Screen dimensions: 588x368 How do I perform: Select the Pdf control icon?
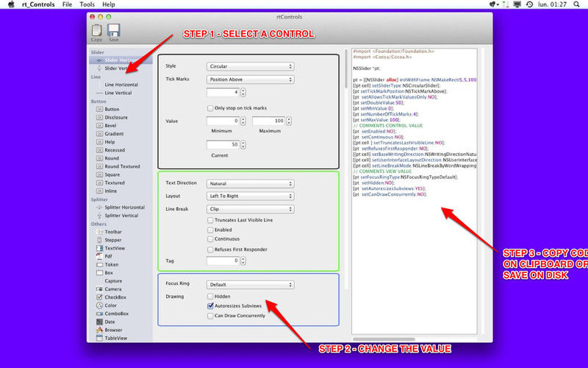pos(99,256)
